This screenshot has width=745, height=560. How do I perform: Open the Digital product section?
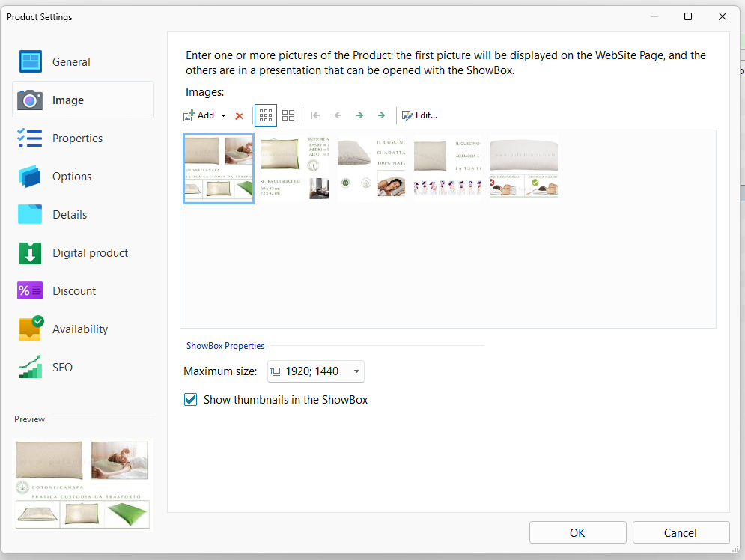click(x=90, y=253)
